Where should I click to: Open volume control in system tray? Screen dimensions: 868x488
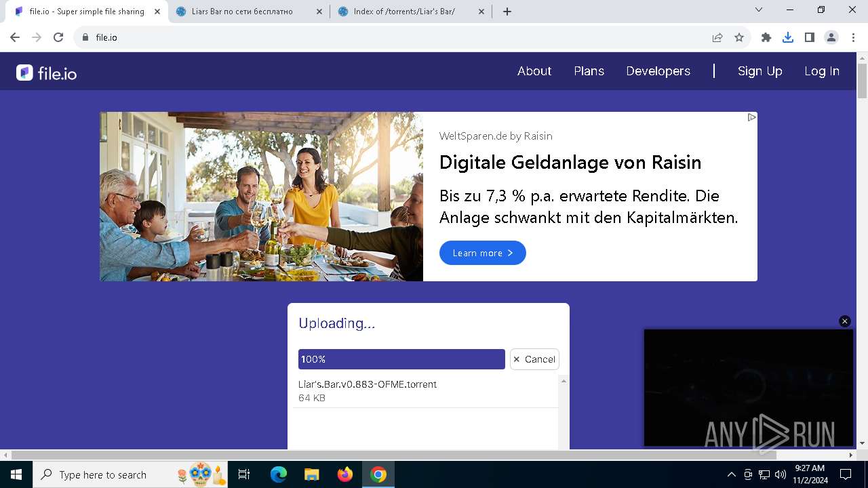pos(781,474)
